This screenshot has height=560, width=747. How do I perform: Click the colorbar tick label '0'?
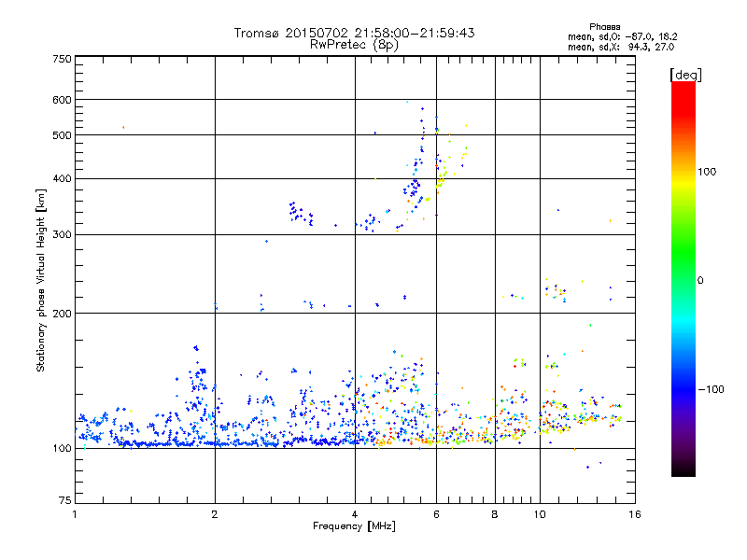(700, 281)
